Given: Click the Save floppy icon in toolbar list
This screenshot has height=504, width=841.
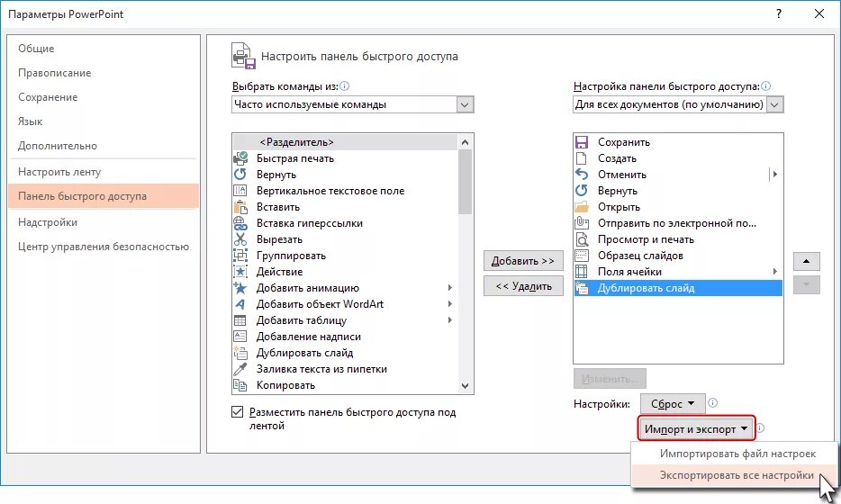Looking at the screenshot, I should pyautogui.click(x=582, y=142).
